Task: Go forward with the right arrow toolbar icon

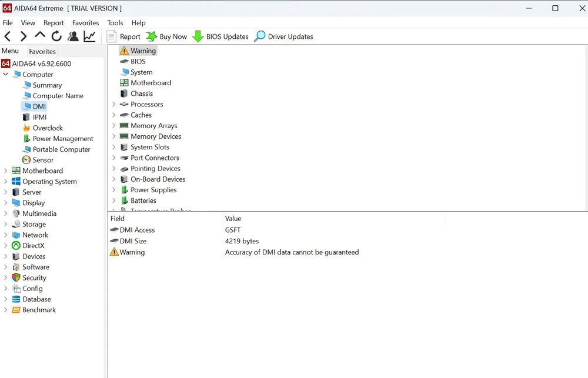Action: point(24,36)
